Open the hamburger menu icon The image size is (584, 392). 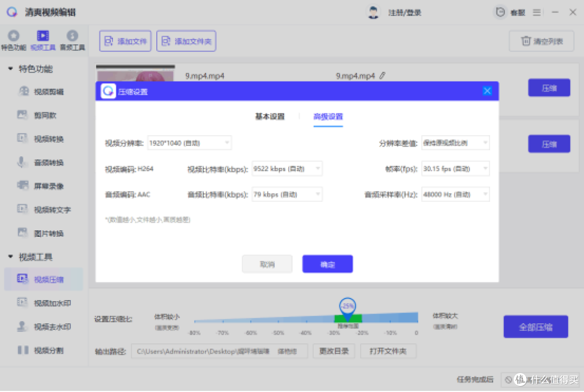tap(536, 12)
